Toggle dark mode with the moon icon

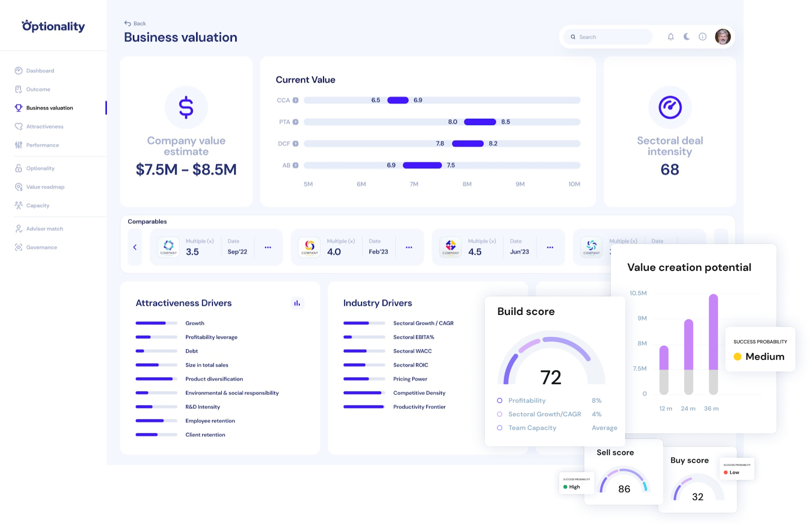pyautogui.click(x=686, y=36)
